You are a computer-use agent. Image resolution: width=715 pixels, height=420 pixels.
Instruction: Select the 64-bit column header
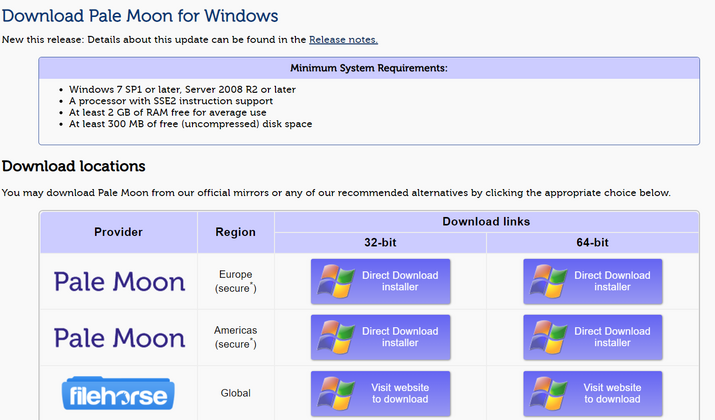coord(592,243)
